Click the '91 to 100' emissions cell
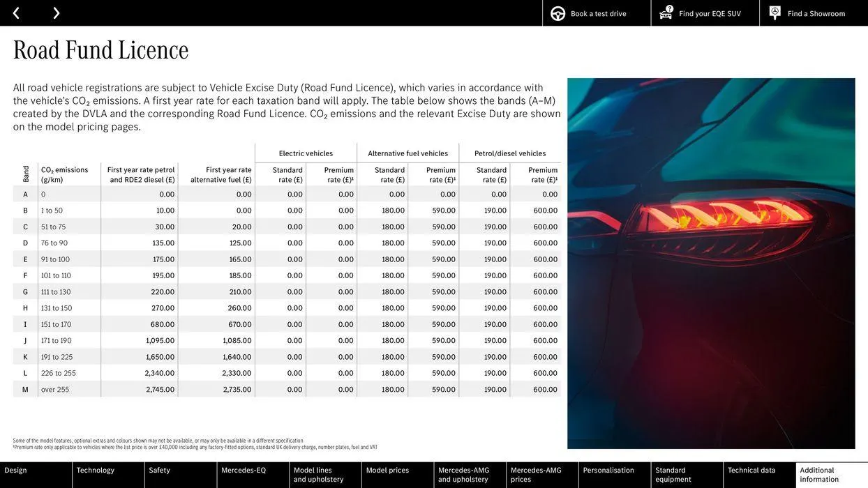 pos(55,259)
